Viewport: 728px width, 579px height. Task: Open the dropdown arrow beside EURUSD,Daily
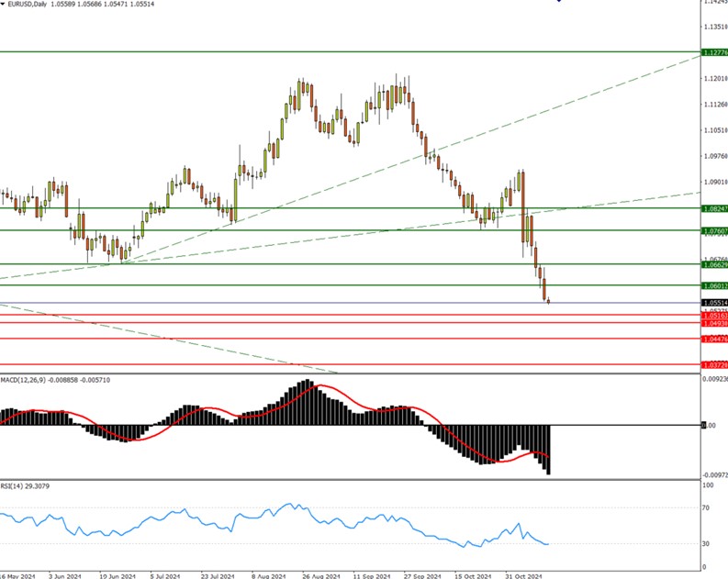coord(4,6)
